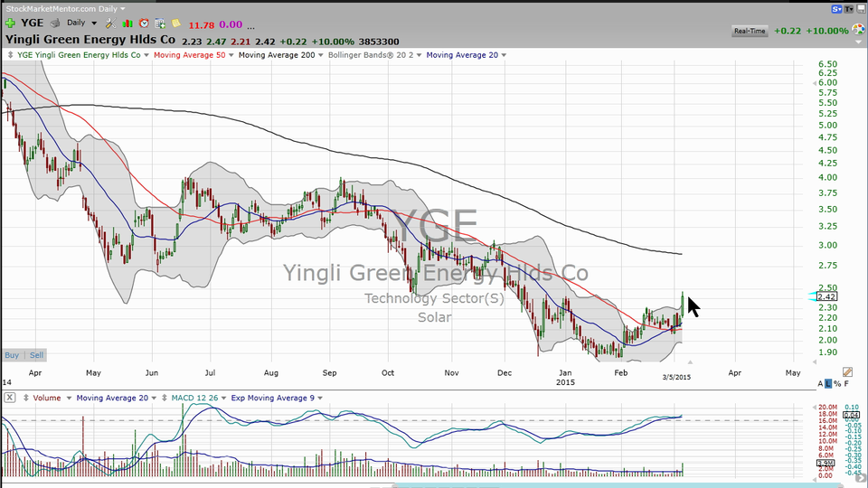Click the 2.42 current price marker
Screen dimensions: 868x488
(827, 296)
